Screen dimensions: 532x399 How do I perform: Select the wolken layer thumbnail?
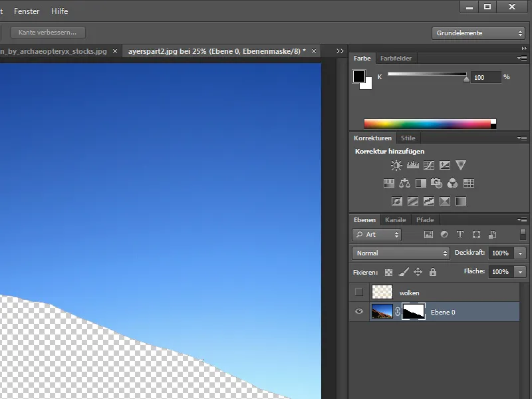coord(382,292)
